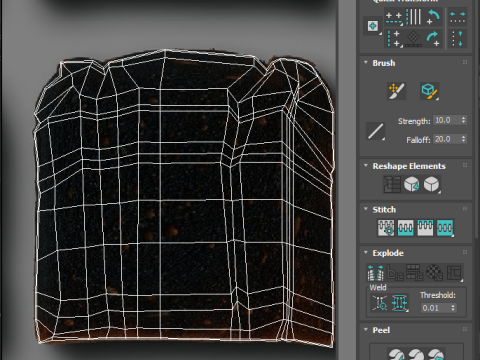Collapse the Peel rollout
The height and width of the screenshot is (360, 480).
point(366,330)
